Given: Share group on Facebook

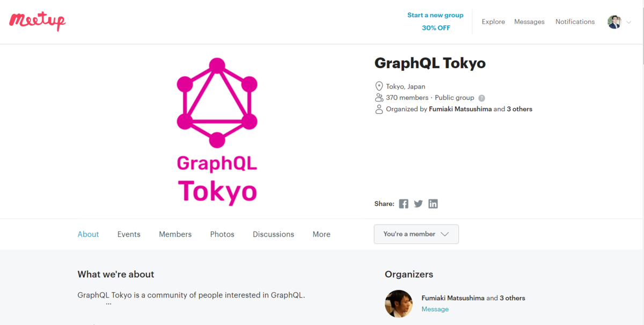Looking at the screenshot, I should (404, 204).
